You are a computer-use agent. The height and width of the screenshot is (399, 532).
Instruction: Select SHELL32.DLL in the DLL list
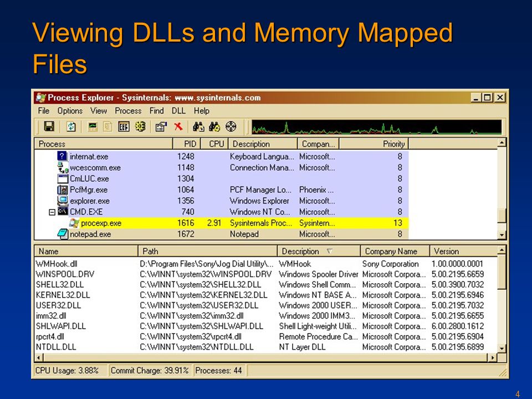point(60,284)
